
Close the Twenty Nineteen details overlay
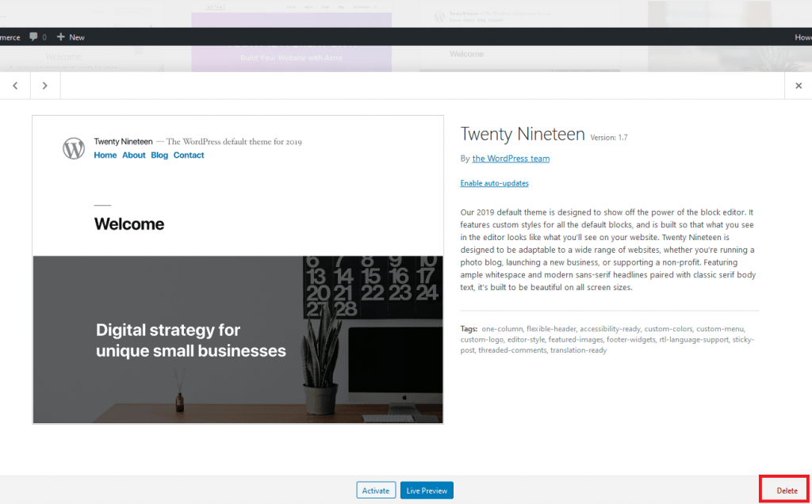tap(799, 85)
